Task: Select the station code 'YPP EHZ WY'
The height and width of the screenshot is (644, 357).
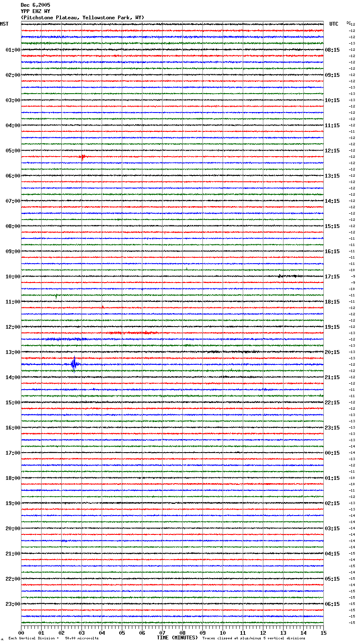Action: [x=35, y=11]
